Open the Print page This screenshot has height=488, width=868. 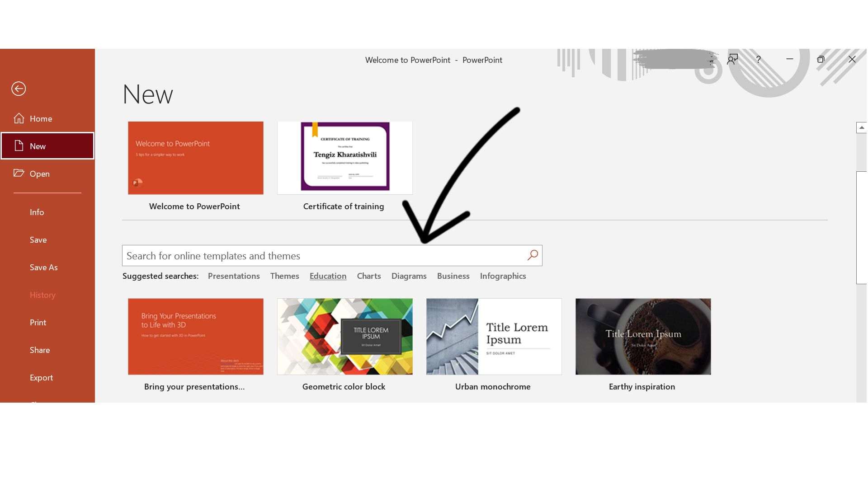tap(47, 322)
